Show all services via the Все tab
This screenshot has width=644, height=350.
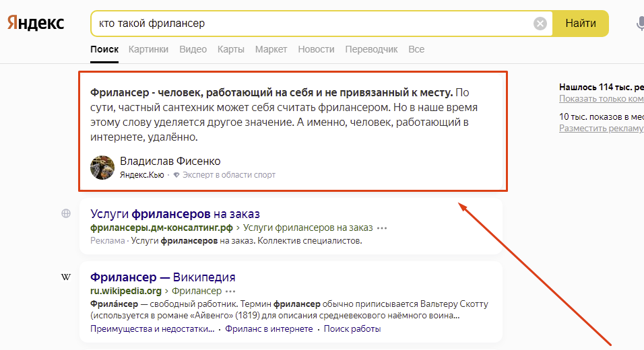point(416,49)
